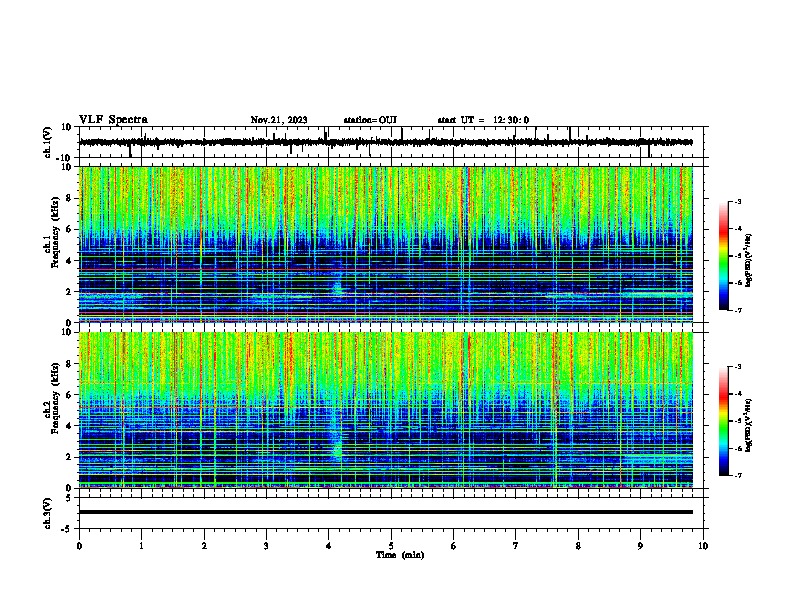
Task: Click the "ch.1 Frequency (kHz)" axis label
Action: pyautogui.click(x=51, y=233)
